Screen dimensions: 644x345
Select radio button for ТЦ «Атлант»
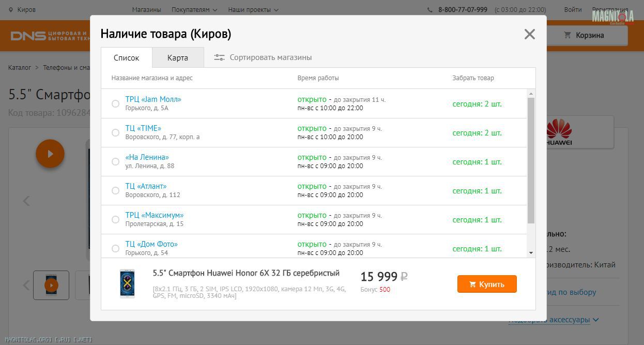(116, 190)
